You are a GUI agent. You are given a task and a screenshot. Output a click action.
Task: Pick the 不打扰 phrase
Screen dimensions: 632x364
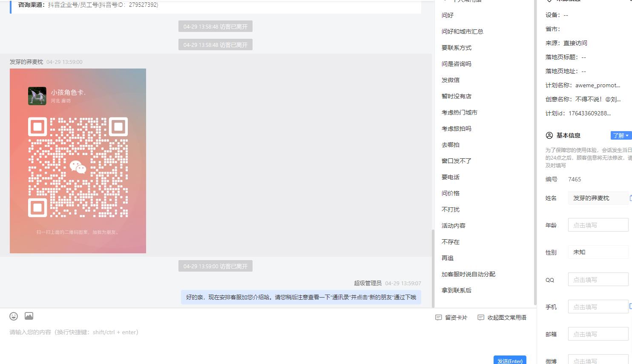(x=451, y=209)
